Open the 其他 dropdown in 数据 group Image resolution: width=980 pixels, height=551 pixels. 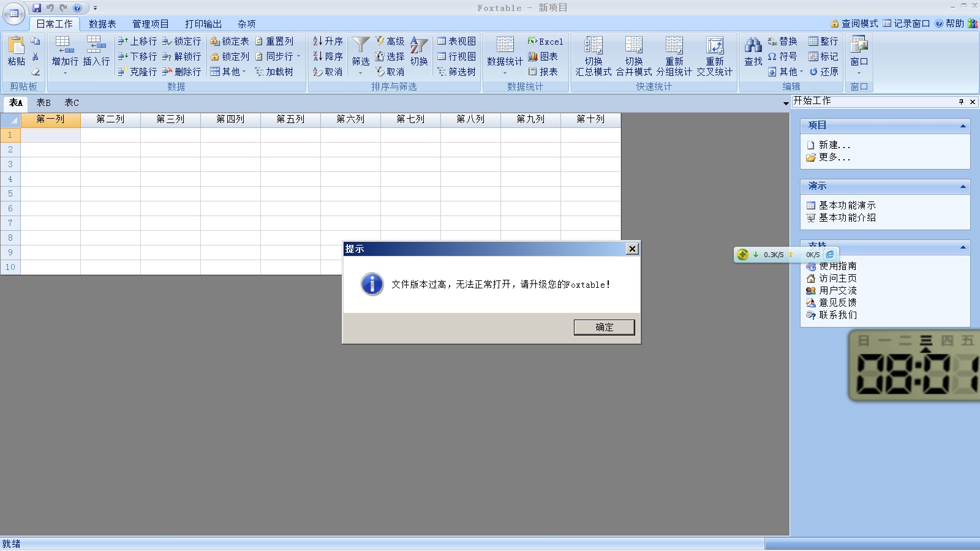(x=228, y=72)
